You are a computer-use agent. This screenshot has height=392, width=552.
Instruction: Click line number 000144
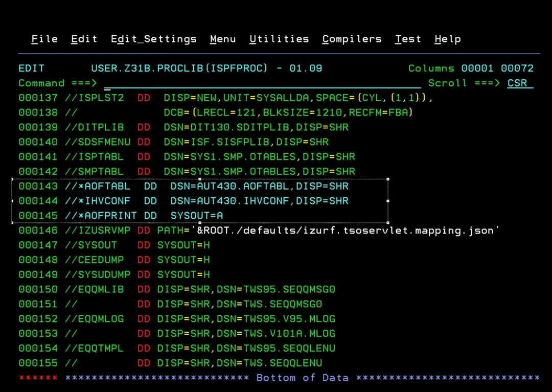tap(38, 201)
